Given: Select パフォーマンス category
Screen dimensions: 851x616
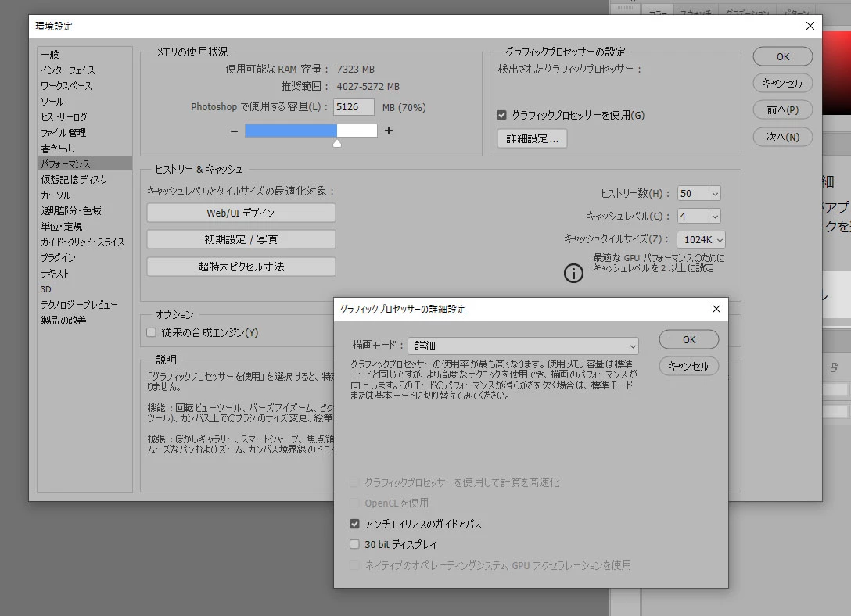Looking at the screenshot, I should (84, 163).
